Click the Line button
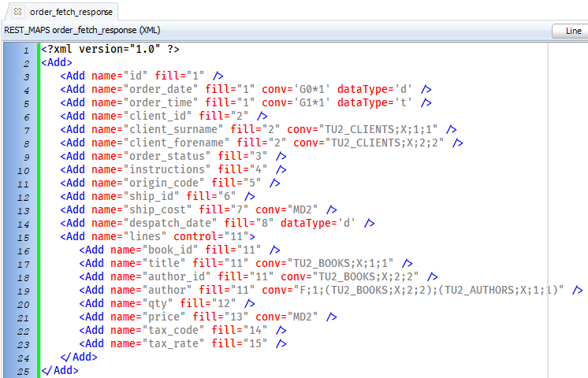This screenshot has height=378, width=588. 572,31
